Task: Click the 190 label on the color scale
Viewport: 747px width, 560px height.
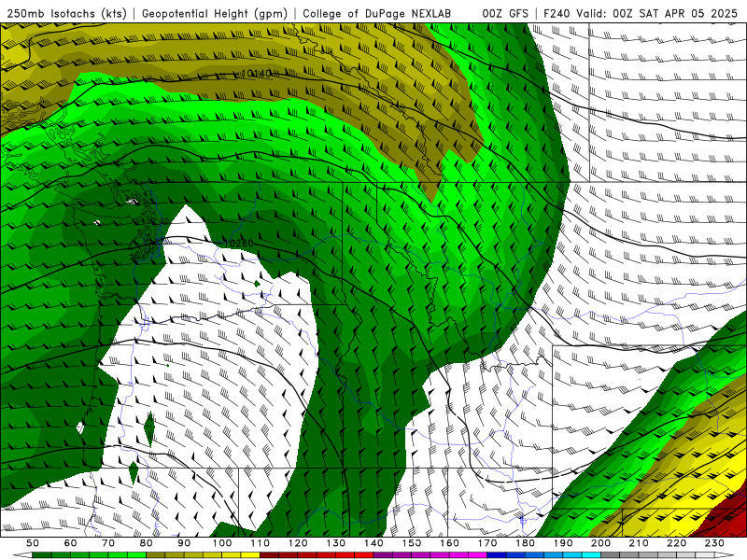Action: [563, 543]
